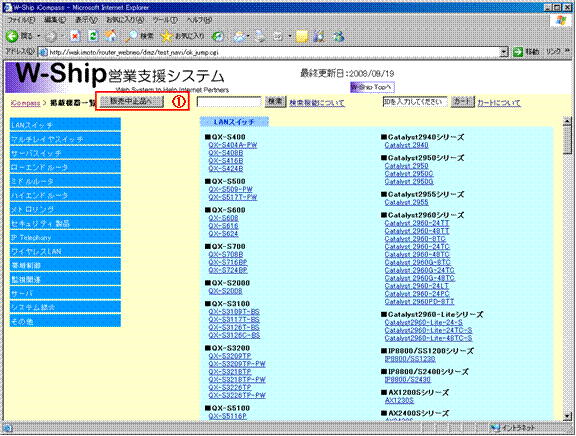Viewport: 576px width, 436px height.
Task: Select マルチレイヤスイッチ category
Action: click(65, 139)
